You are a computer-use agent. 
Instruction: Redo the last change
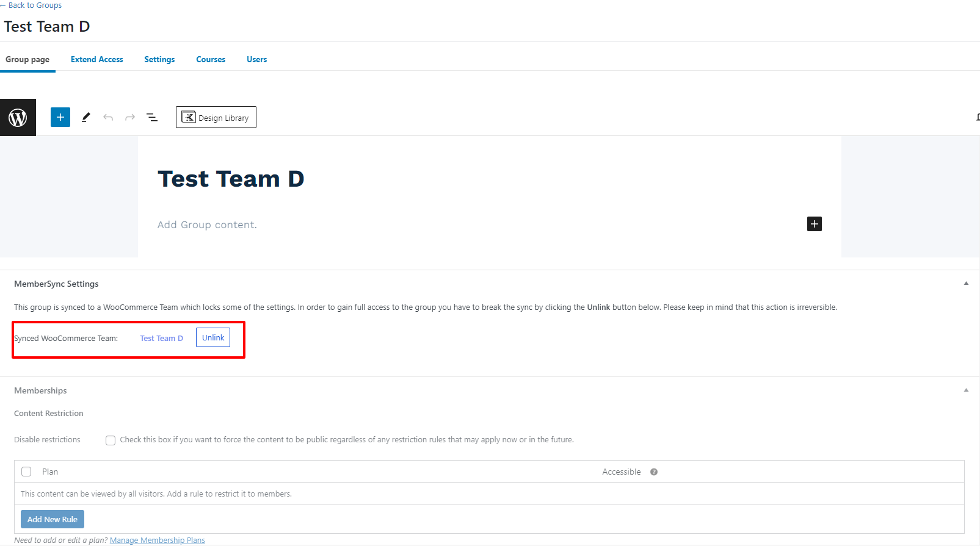(130, 117)
